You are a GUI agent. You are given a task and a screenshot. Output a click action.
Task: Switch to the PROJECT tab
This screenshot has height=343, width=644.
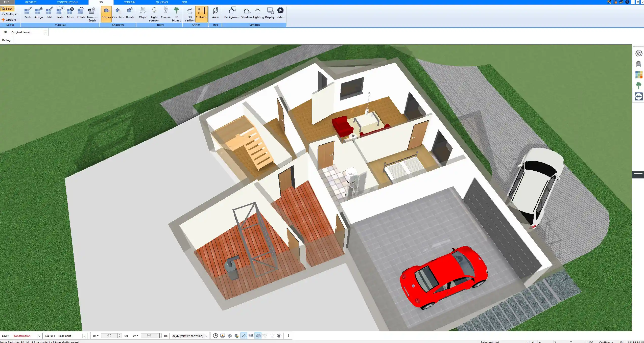31,2
